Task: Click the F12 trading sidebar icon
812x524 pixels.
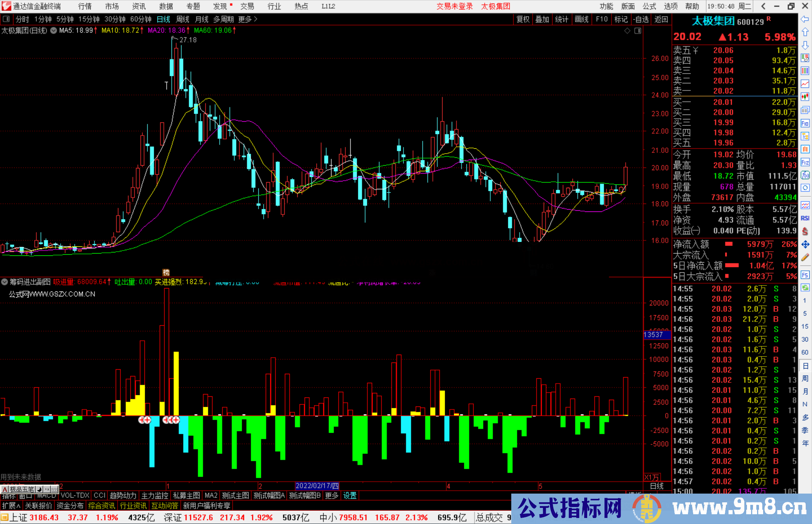Action: coord(805,162)
